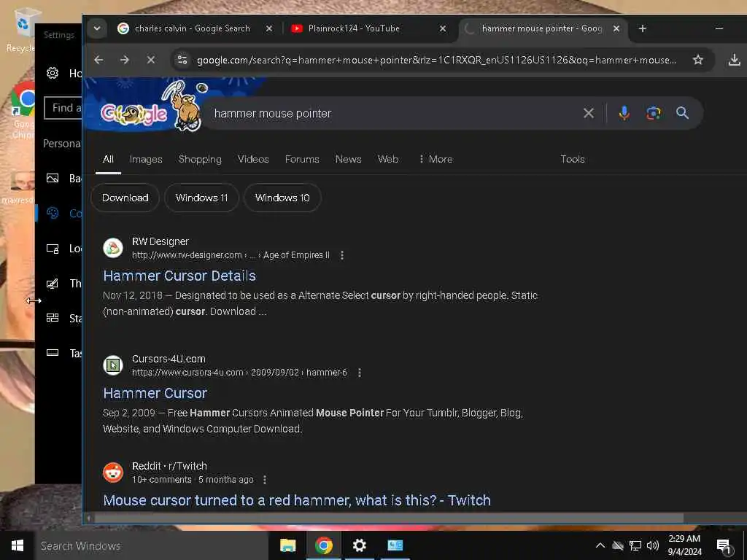Switch to Images results

point(146,159)
